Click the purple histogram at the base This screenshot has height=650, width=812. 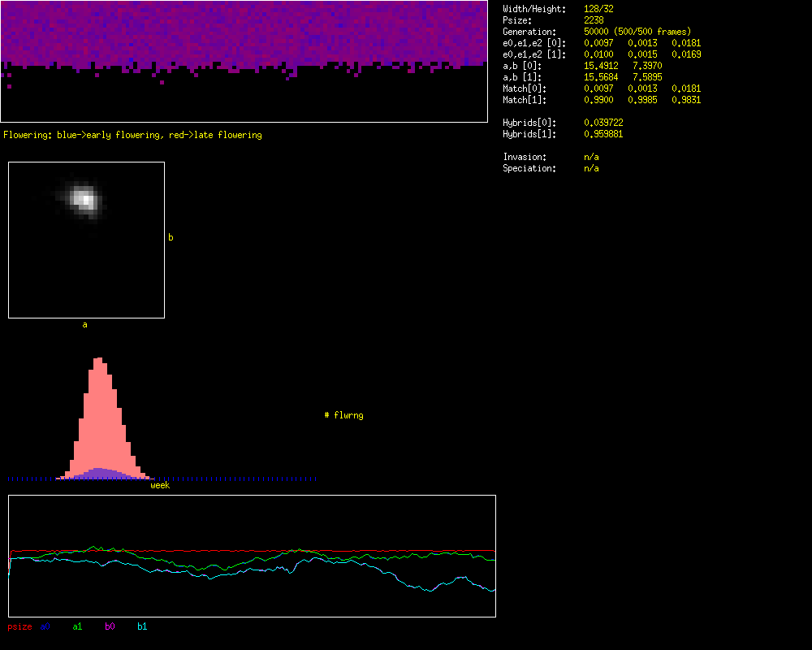pos(99,473)
